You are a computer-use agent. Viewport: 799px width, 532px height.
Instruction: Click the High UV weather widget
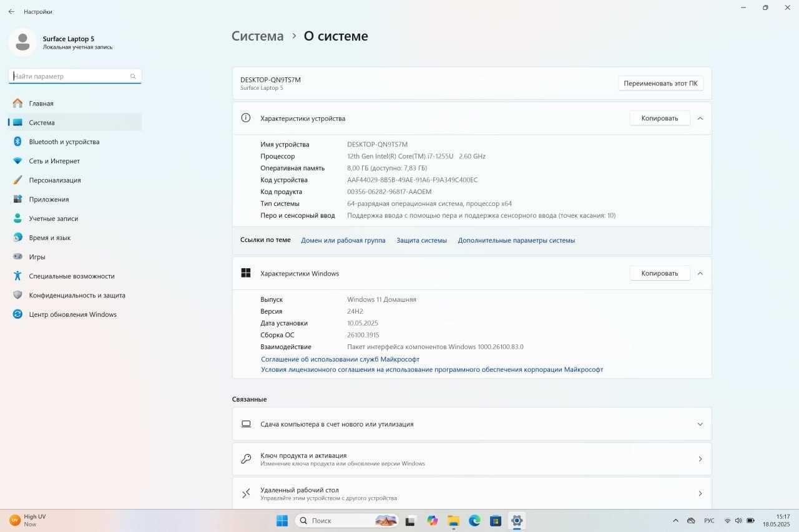(28, 520)
